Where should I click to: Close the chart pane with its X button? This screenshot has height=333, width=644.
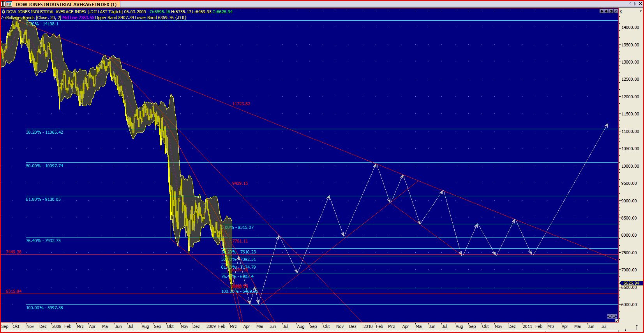click(x=616, y=11)
